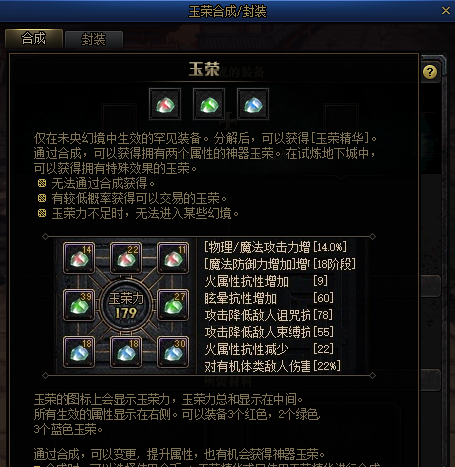Click the 玉荣 title heading
The height and width of the screenshot is (467, 455).
[204, 69]
